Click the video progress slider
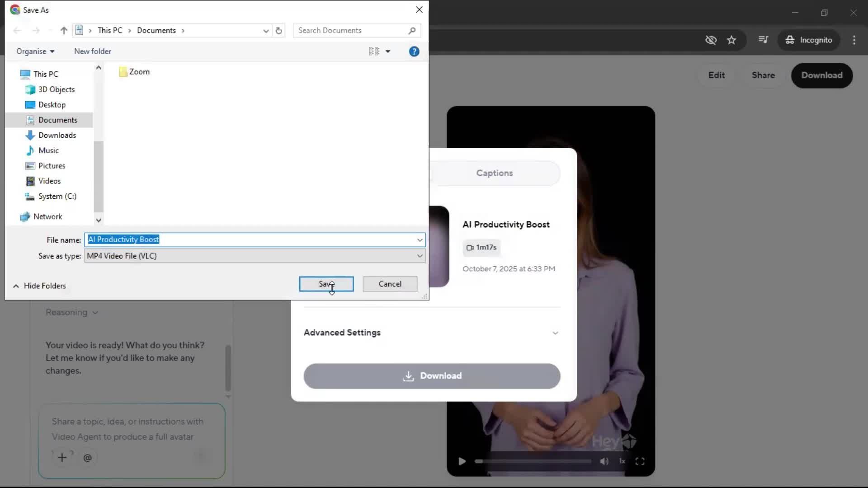The width and height of the screenshot is (868, 488). [x=533, y=461]
